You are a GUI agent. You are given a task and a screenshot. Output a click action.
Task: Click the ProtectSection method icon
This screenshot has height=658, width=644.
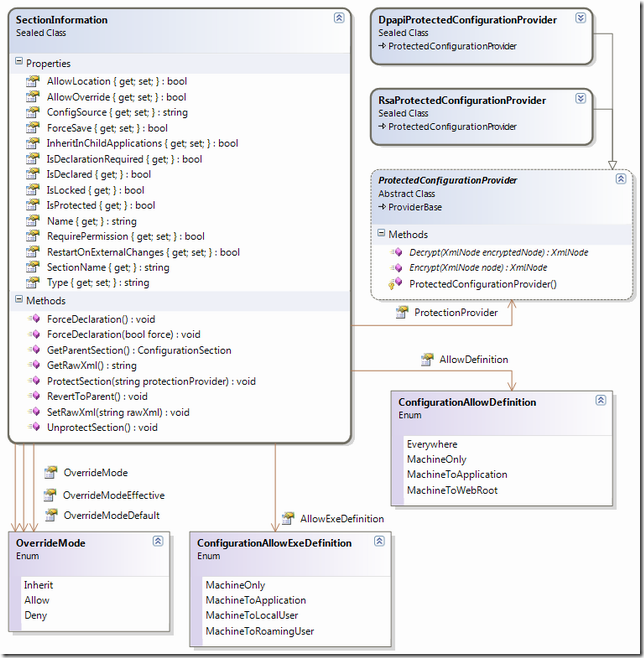pyautogui.click(x=34, y=381)
